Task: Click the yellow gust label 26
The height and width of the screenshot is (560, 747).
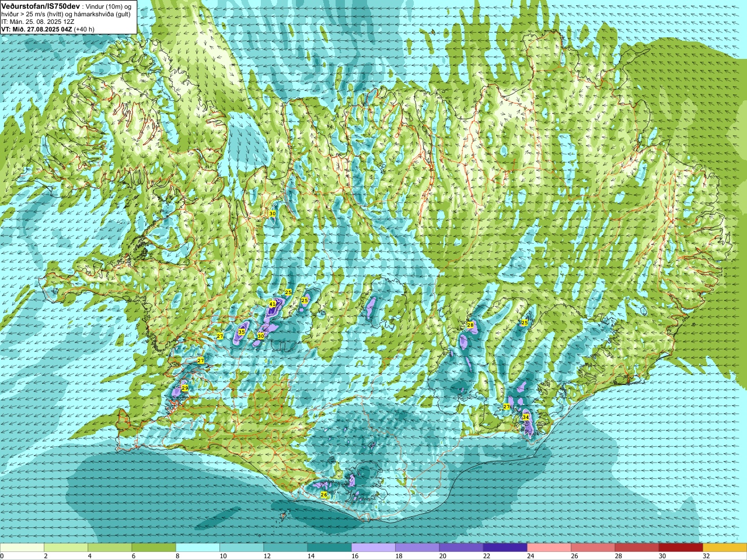Action: (x=324, y=495)
